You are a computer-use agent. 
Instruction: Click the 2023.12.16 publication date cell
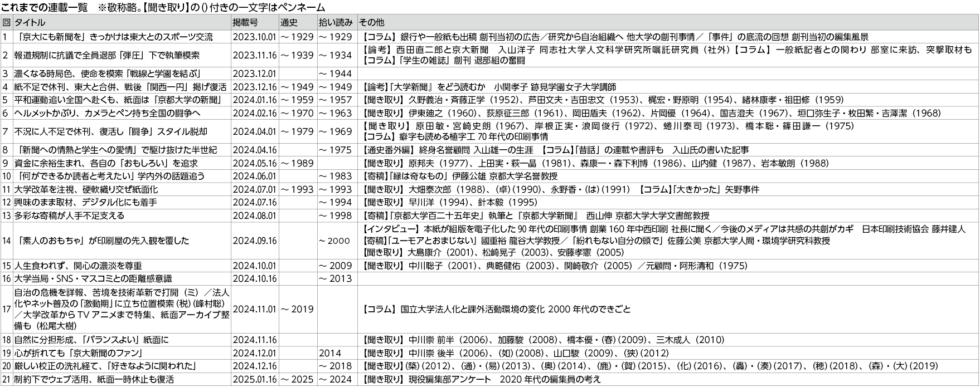coord(254,87)
